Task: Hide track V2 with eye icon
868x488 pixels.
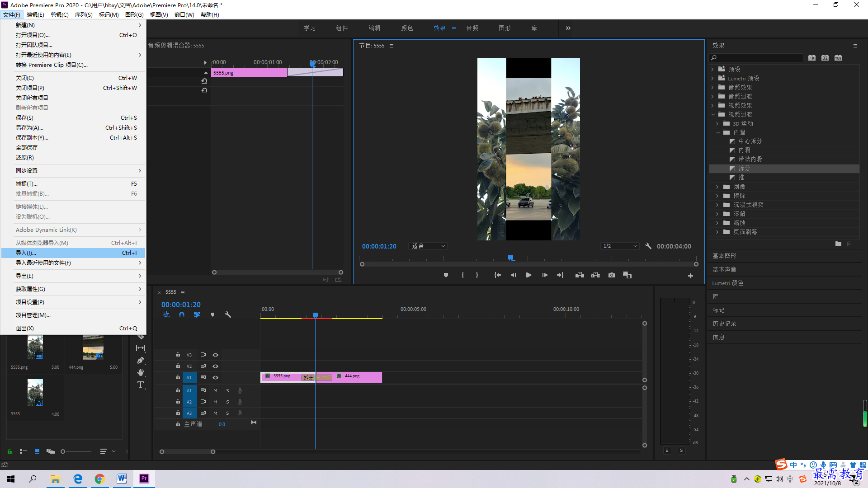Action: (216, 366)
